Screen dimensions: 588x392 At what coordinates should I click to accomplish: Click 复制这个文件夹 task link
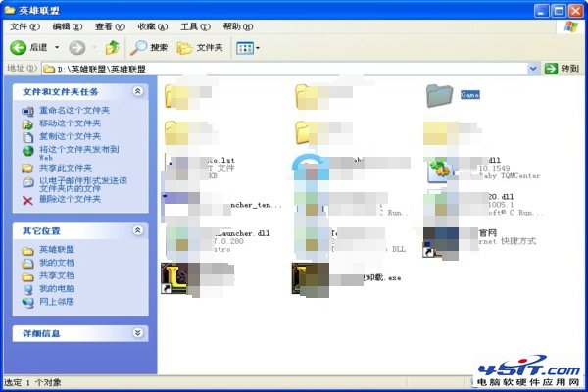pyautogui.click(x=71, y=136)
